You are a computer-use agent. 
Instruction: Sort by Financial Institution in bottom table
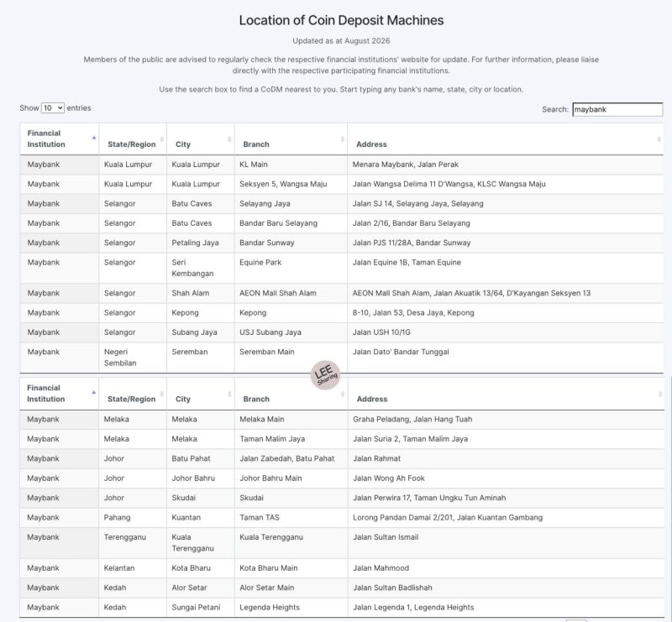(60, 393)
